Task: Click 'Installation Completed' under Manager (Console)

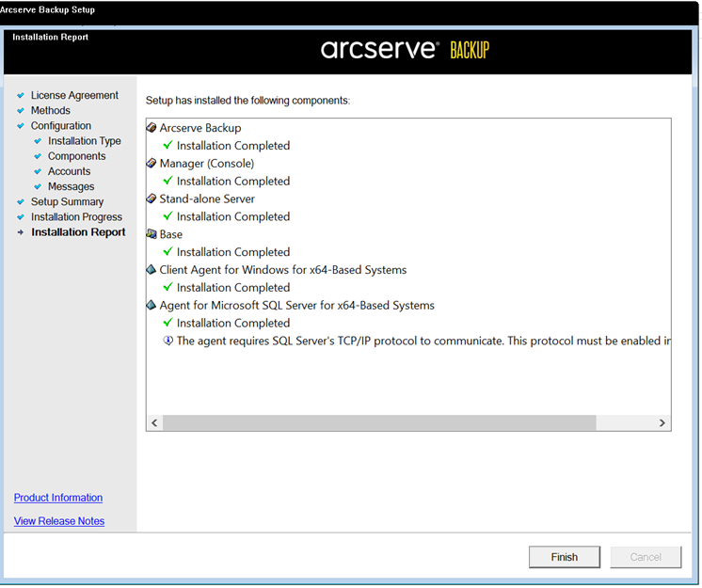Action: click(x=233, y=181)
